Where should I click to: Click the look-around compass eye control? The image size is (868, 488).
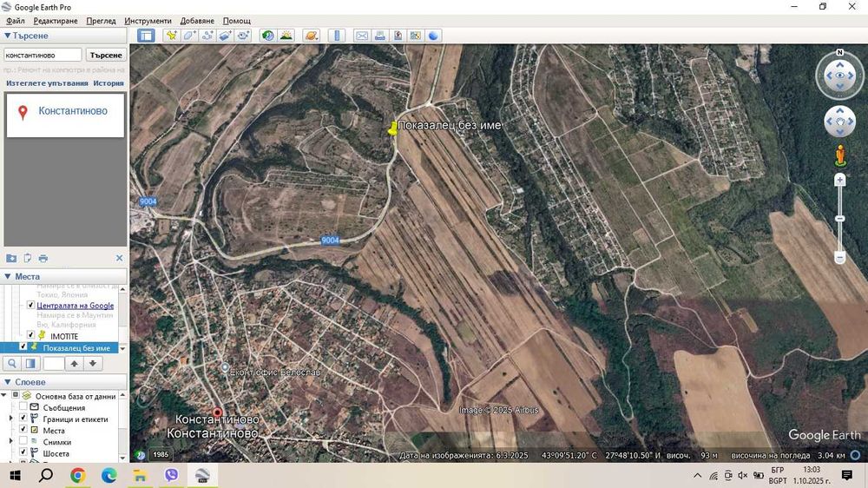tap(839, 76)
